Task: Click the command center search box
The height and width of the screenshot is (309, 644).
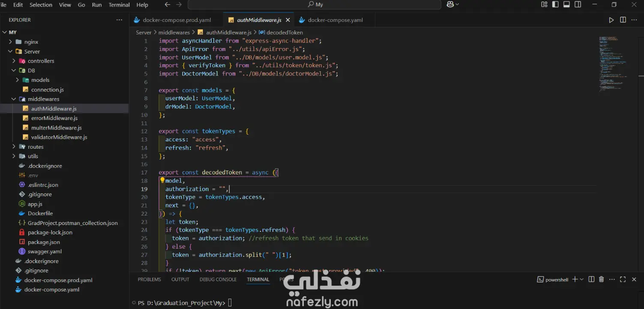Action: [x=314, y=4]
